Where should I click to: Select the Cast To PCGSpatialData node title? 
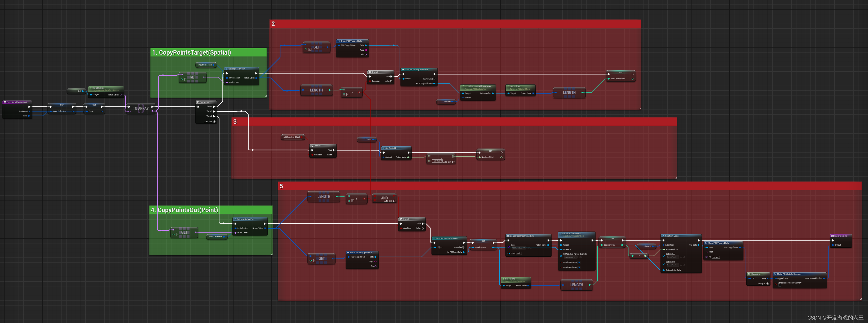point(416,69)
